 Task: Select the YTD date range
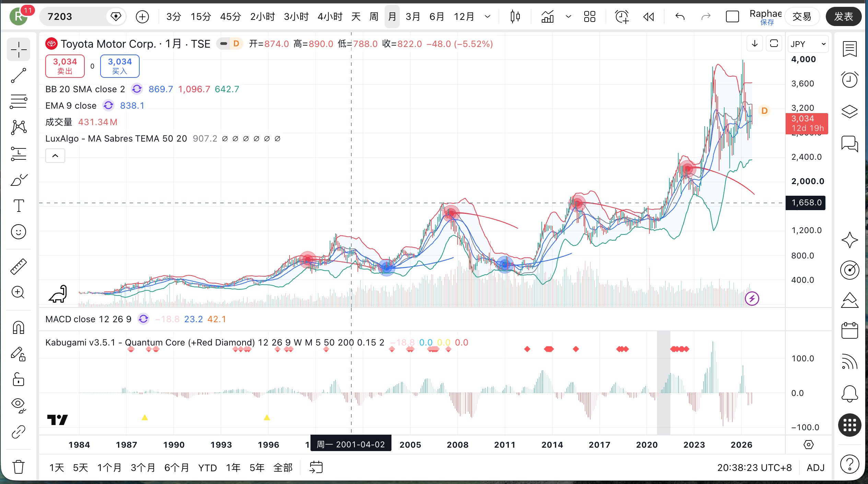pos(208,468)
